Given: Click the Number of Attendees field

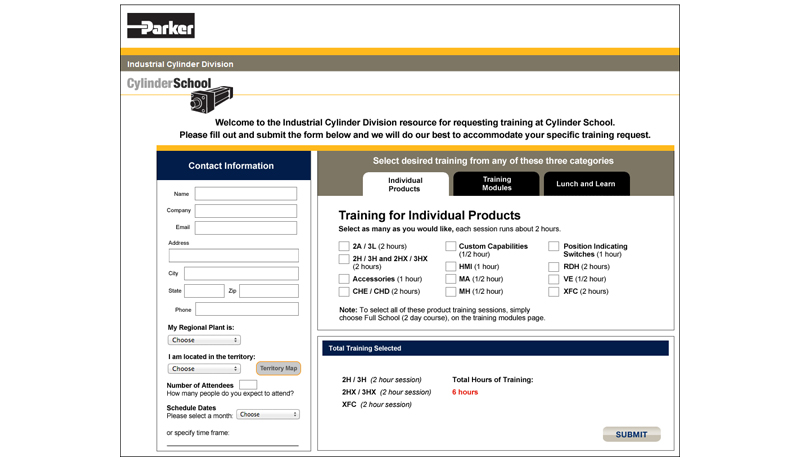Looking at the screenshot, I should pyautogui.click(x=248, y=385).
